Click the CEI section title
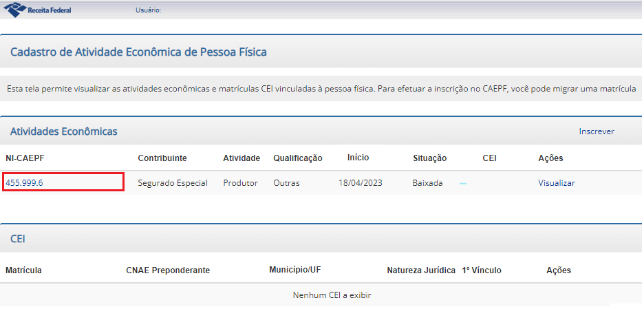This screenshot has width=644, height=309. tap(18, 239)
